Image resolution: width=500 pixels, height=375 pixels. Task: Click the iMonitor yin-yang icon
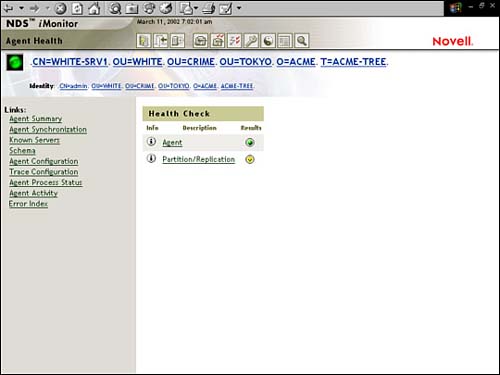pyautogui.click(x=268, y=41)
